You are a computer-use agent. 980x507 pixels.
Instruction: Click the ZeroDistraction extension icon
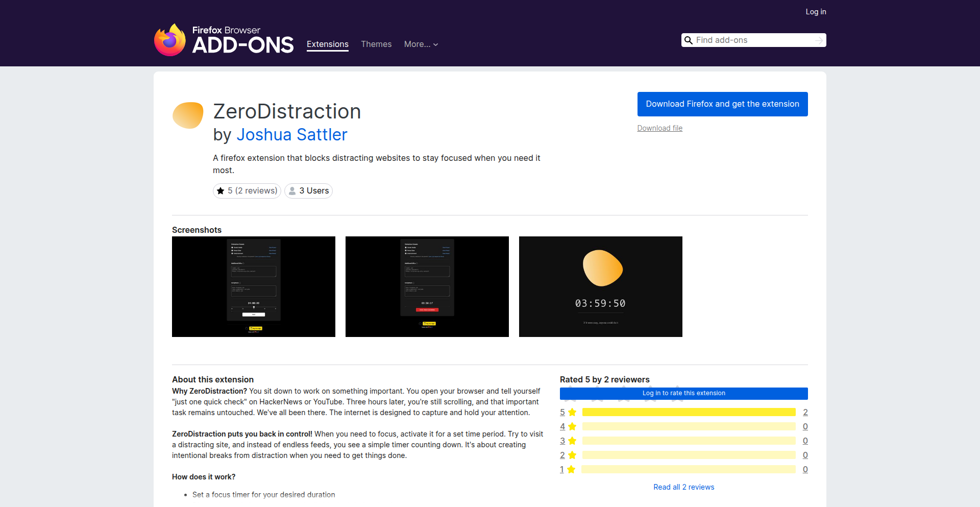[x=188, y=115]
